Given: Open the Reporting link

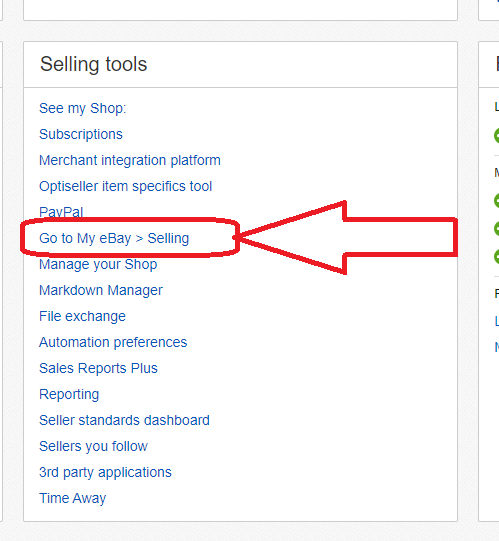Looking at the screenshot, I should click(x=69, y=394).
